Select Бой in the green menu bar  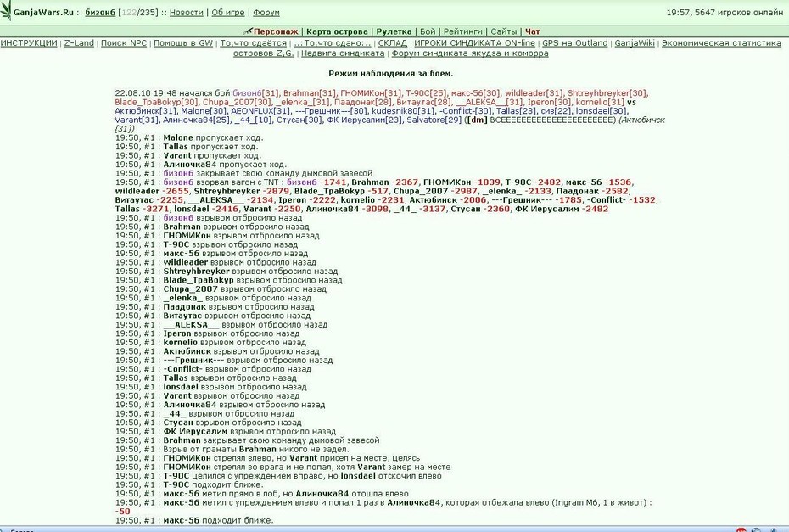(428, 31)
